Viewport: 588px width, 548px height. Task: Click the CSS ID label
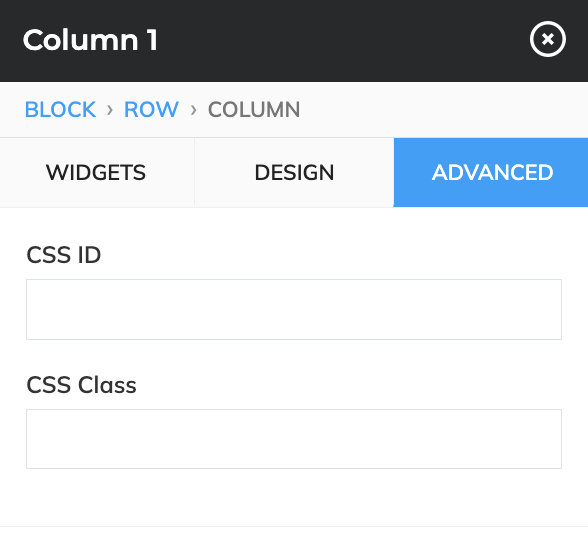63,255
